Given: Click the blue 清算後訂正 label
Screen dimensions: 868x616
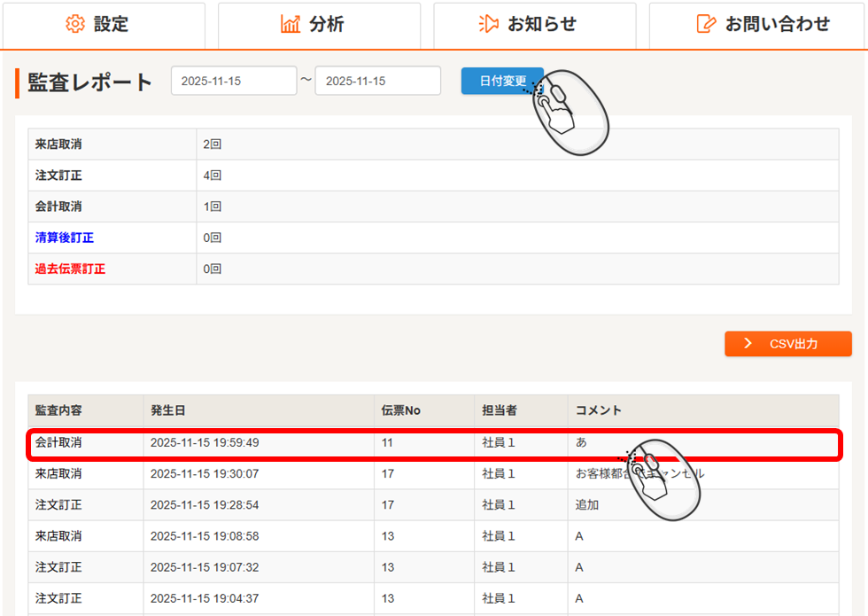Looking at the screenshot, I should tap(65, 238).
